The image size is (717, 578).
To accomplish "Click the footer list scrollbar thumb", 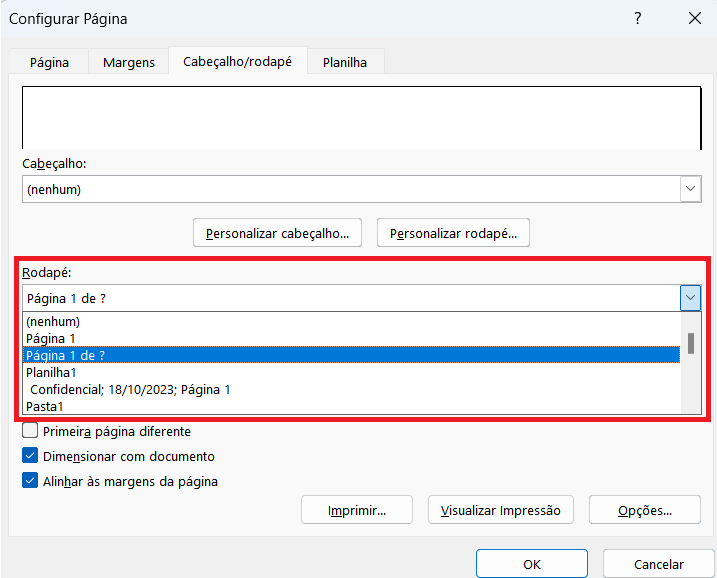I will (690, 344).
